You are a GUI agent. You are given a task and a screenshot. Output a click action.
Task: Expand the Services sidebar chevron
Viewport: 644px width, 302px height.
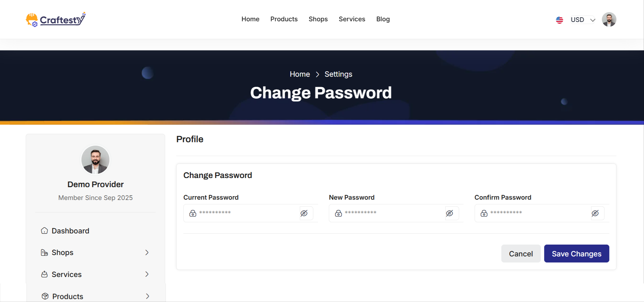coord(147,274)
